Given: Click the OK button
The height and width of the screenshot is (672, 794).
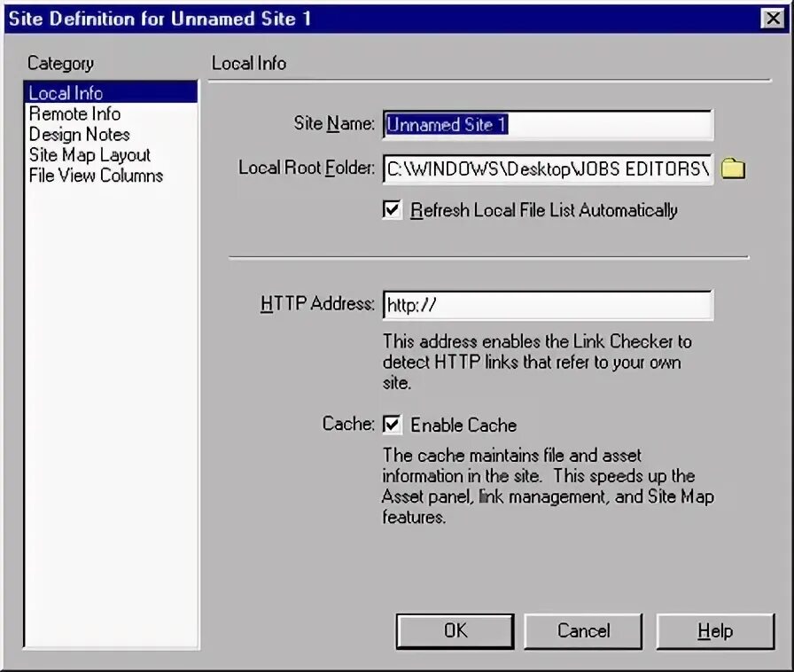Looking at the screenshot, I should click(x=455, y=631).
